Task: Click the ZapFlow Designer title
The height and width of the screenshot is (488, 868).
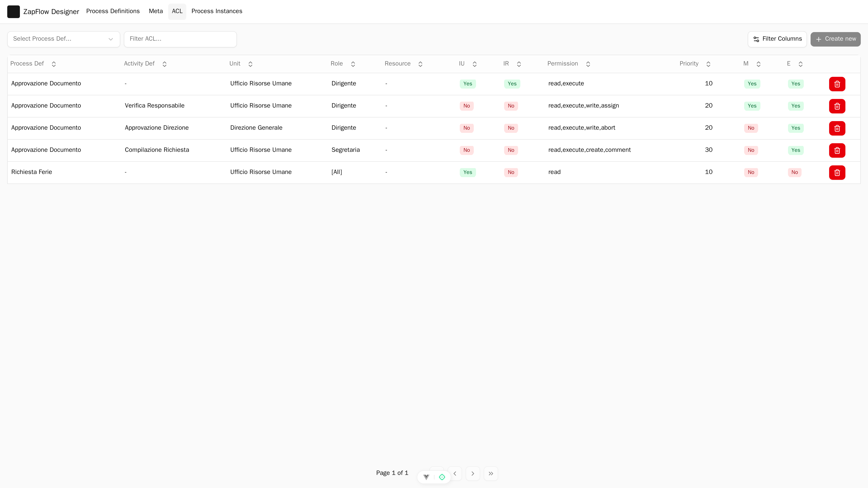Action: click(51, 12)
